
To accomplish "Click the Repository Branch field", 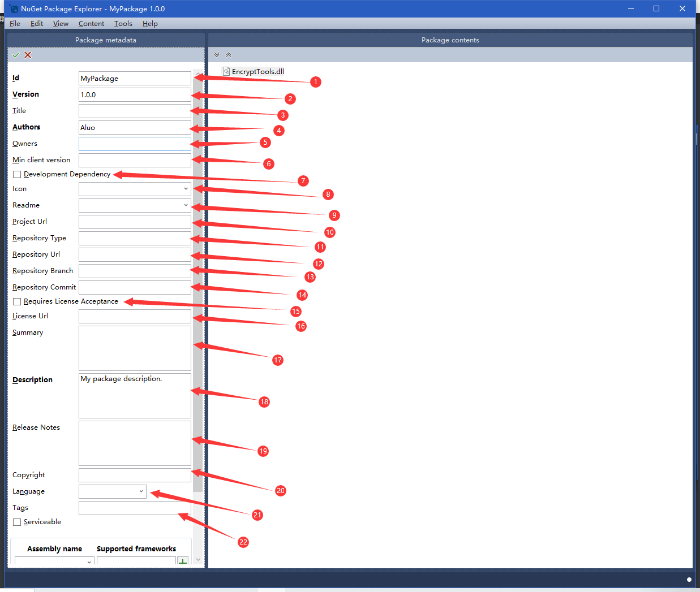I will click(135, 271).
